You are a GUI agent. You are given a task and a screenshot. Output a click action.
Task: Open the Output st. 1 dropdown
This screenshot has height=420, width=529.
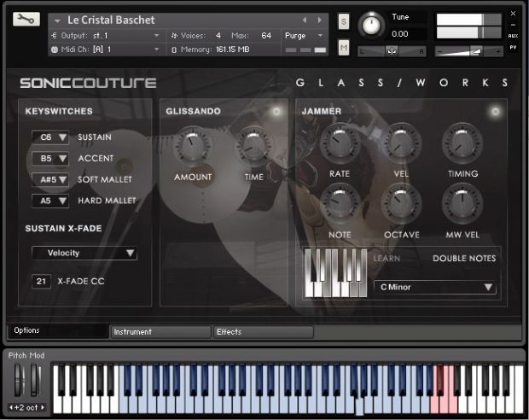pos(106,36)
